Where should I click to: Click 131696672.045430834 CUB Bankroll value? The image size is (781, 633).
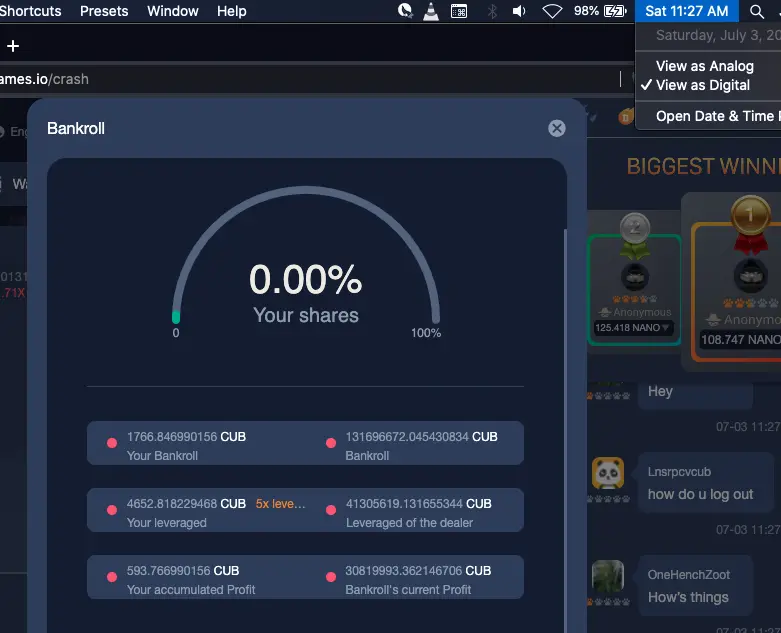point(421,437)
